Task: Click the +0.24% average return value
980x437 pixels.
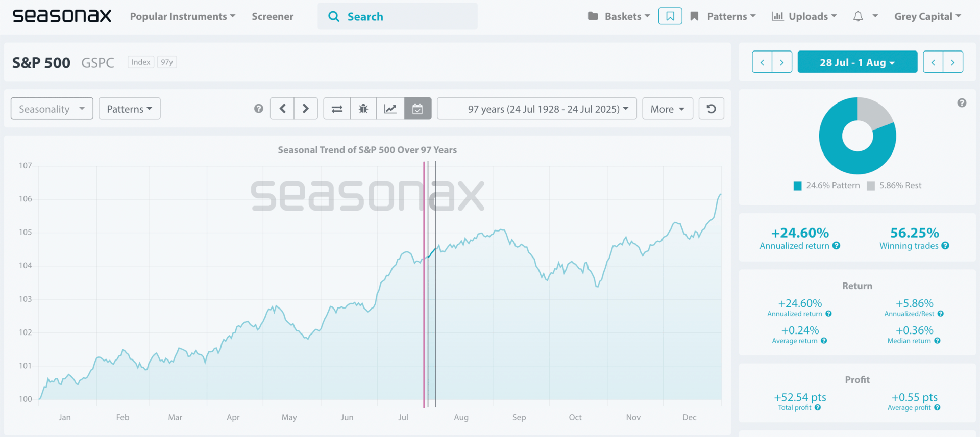Action: (800, 330)
